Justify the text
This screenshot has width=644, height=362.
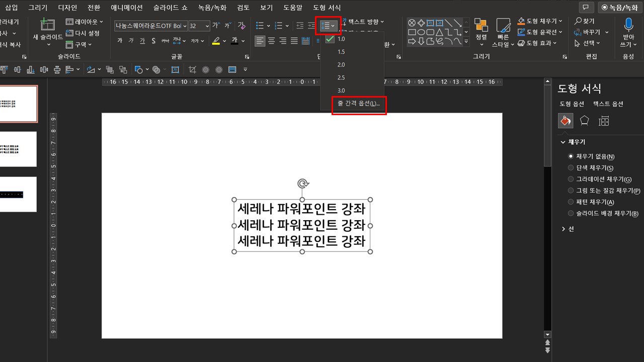[x=294, y=41]
